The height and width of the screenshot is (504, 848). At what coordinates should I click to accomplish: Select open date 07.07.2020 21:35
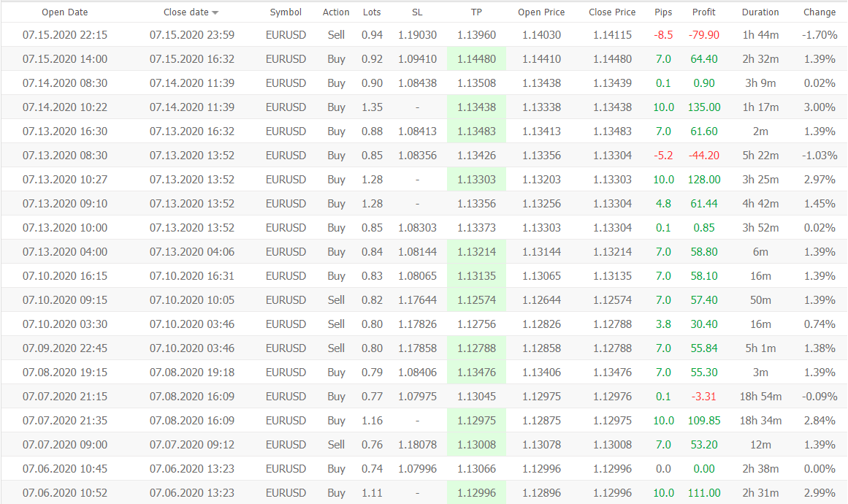pos(65,420)
